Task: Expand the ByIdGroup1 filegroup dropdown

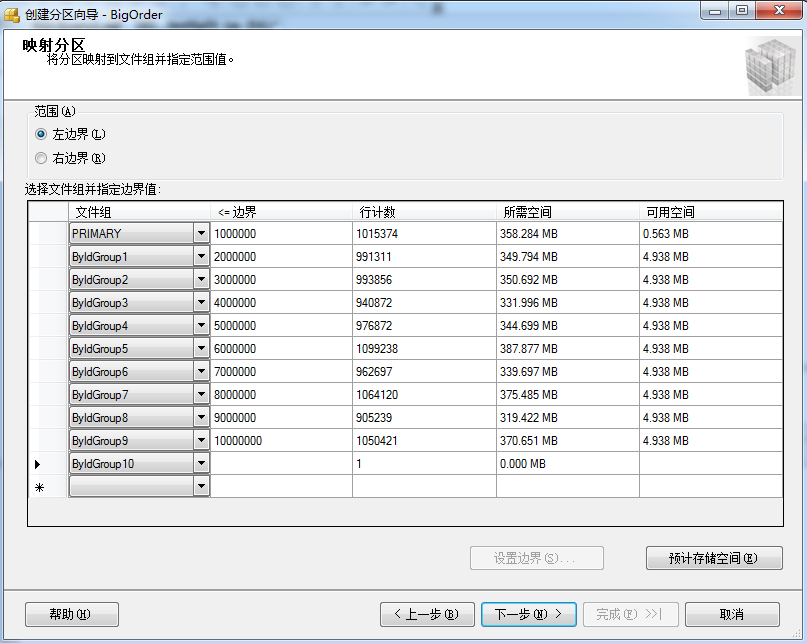Action: 201,257
